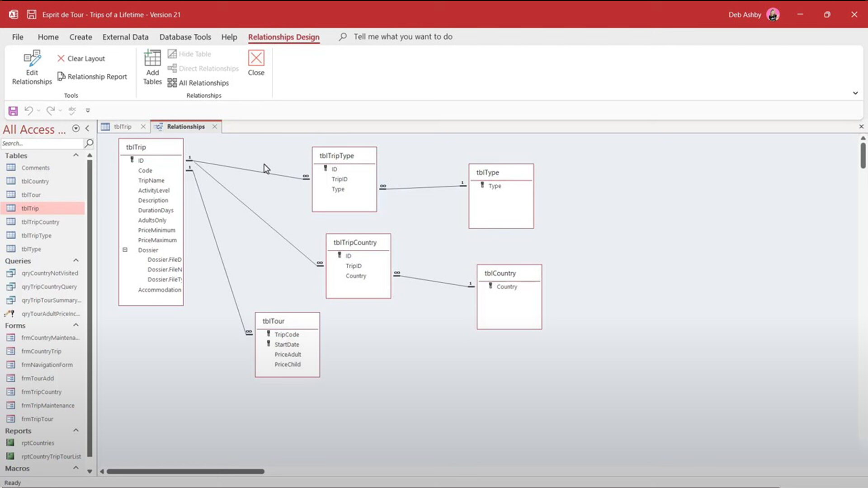Screen dimensions: 868x488
Task: Open the qryTourAdultPriceInc parameter query
Action: pyautogui.click(x=50, y=313)
